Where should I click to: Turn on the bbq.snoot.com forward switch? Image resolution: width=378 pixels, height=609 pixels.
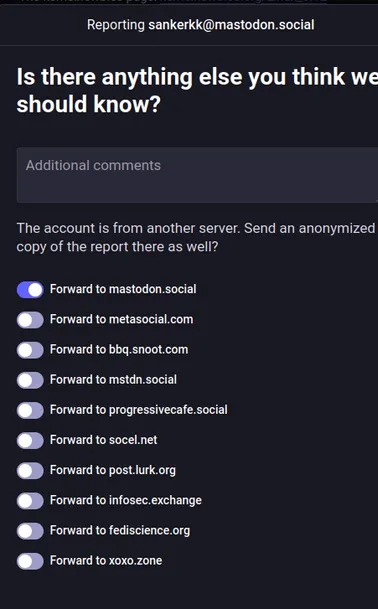pos(30,350)
